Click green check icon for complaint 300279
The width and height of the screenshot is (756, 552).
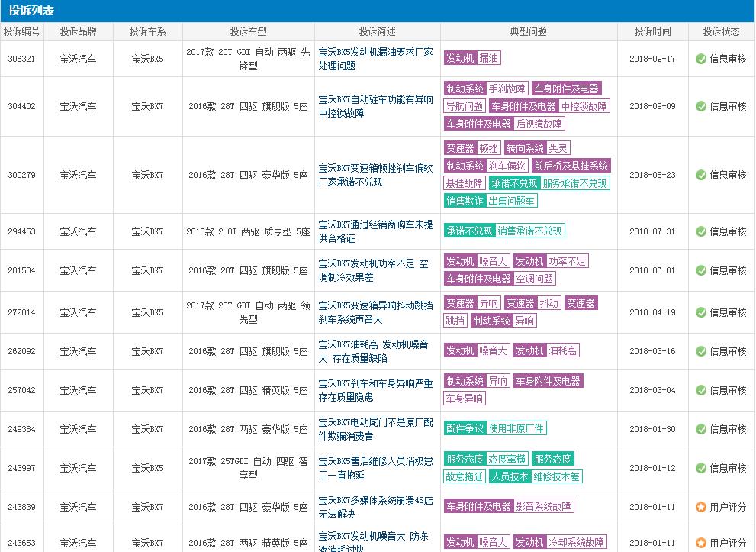(x=701, y=175)
